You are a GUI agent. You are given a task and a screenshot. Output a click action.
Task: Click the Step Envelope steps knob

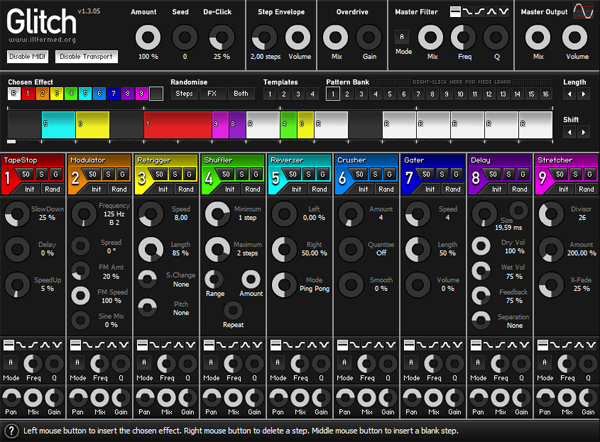tap(264, 38)
